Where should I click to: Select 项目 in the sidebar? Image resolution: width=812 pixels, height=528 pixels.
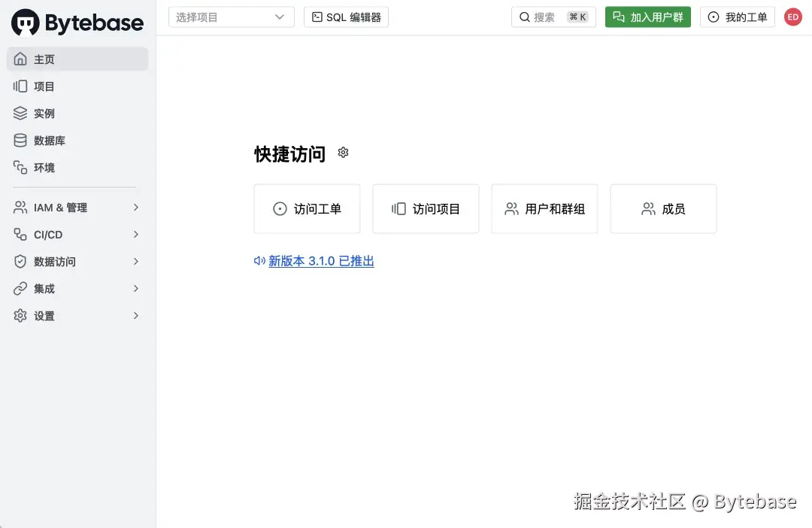(x=44, y=86)
